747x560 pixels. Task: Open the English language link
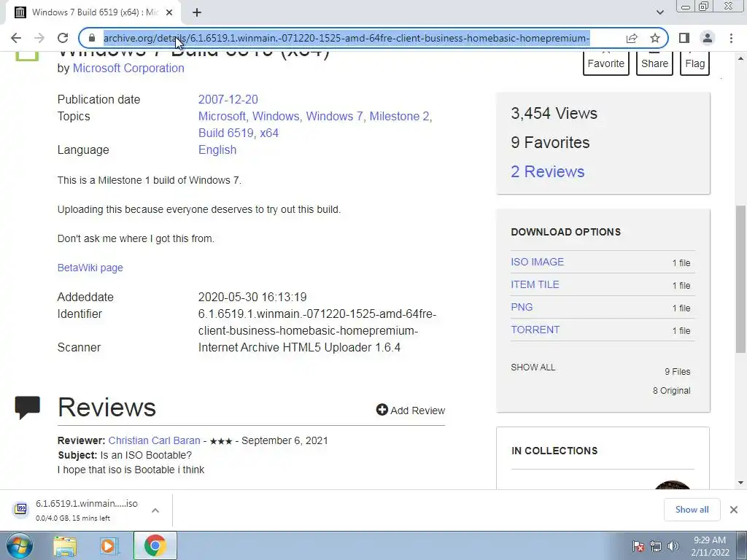(x=217, y=149)
